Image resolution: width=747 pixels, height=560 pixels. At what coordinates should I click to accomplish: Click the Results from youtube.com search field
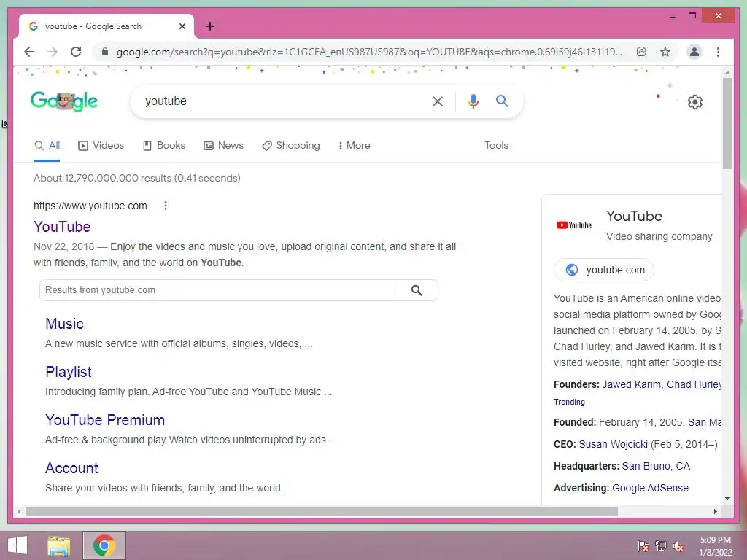coord(217,290)
